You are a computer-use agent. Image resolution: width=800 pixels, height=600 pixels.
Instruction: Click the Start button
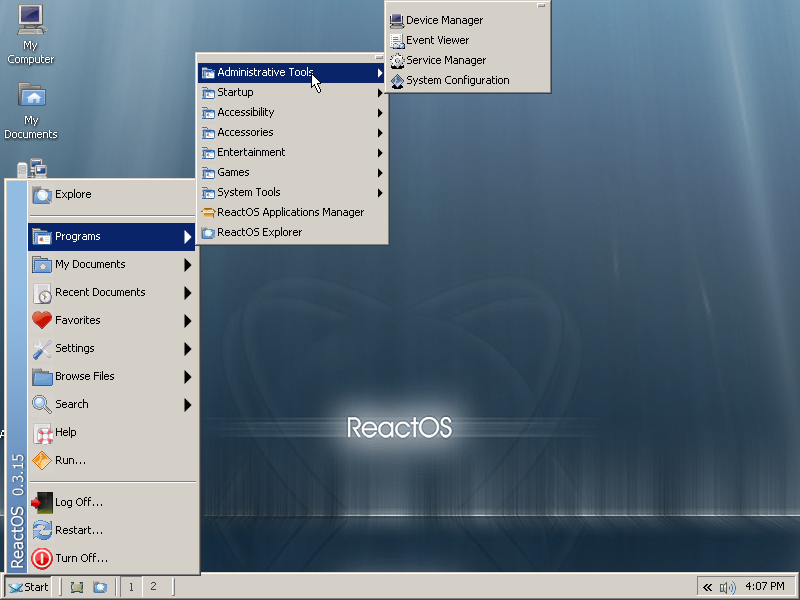(x=28, y=587)
